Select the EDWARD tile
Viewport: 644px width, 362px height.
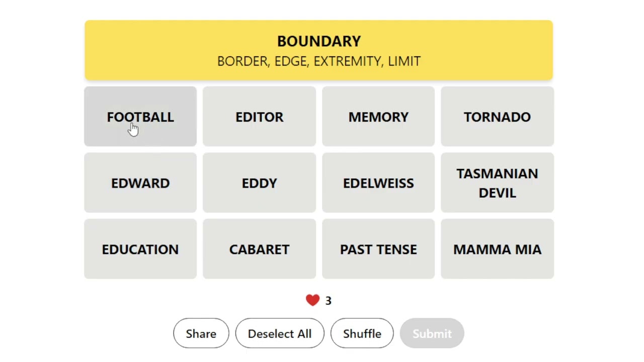(x=140, y=183)
